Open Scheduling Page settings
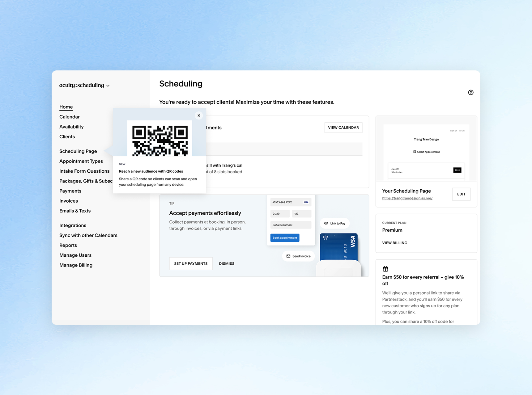The height and width of the screenshot is (395, 532). coord(78,151)
